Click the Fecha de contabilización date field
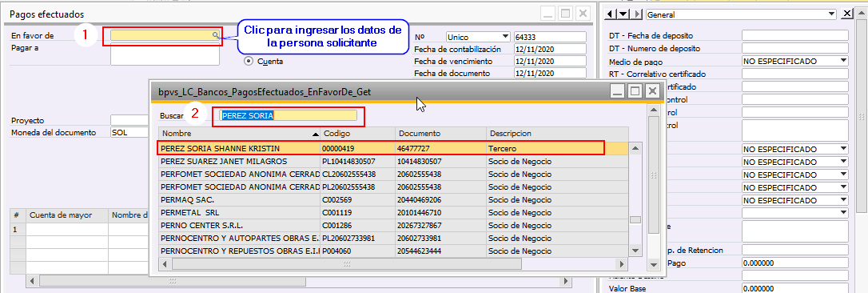This screenshot has width=868, height=293. click(x=550, y=49)
